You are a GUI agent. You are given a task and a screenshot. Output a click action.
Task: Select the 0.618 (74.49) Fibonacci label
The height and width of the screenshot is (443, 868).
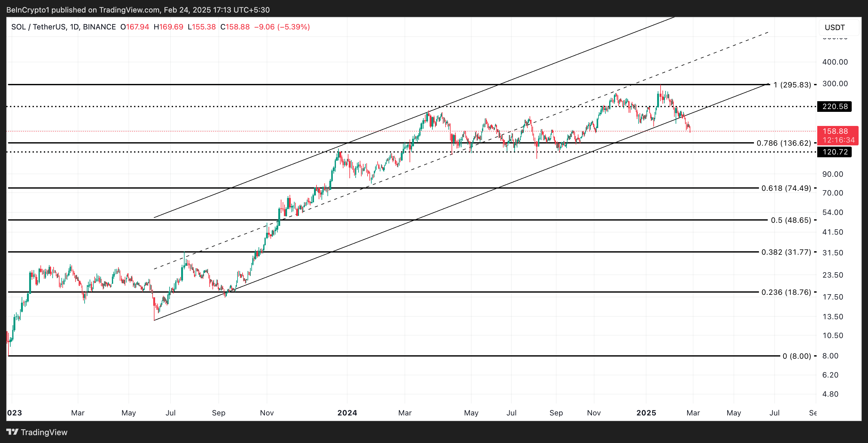(786, 188)
